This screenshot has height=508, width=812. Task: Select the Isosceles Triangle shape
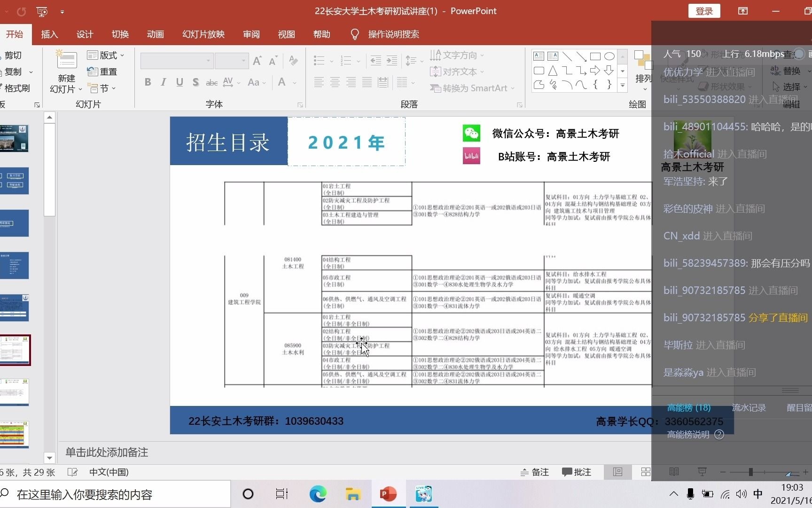[x=553, y=71]
